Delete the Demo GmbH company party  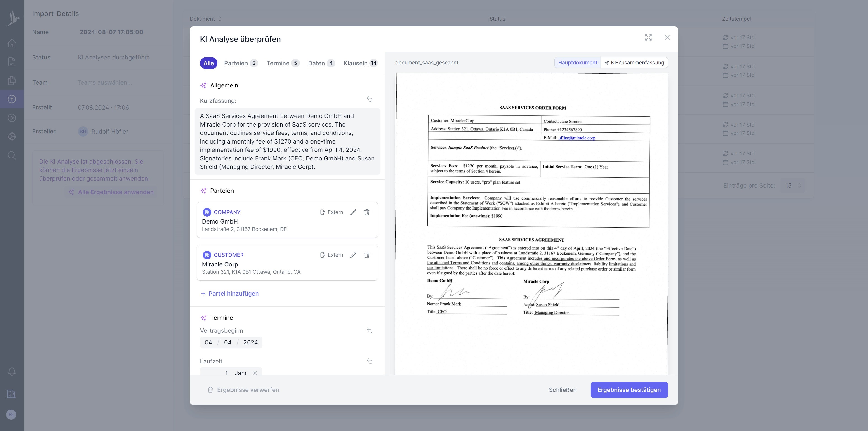(x=367, y=212)
